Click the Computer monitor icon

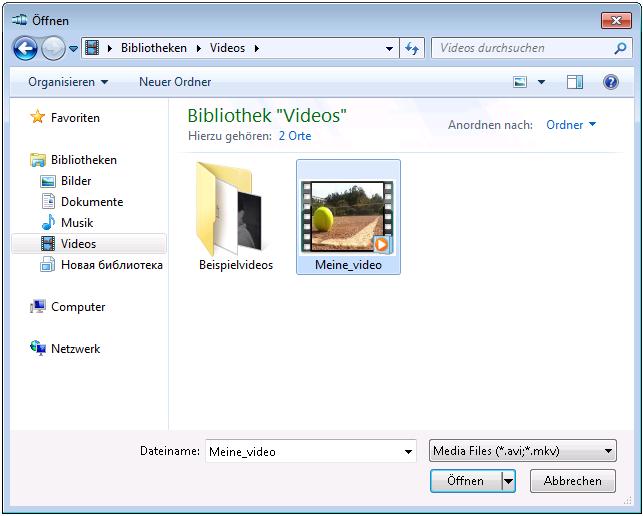click(x=38, y=306)
